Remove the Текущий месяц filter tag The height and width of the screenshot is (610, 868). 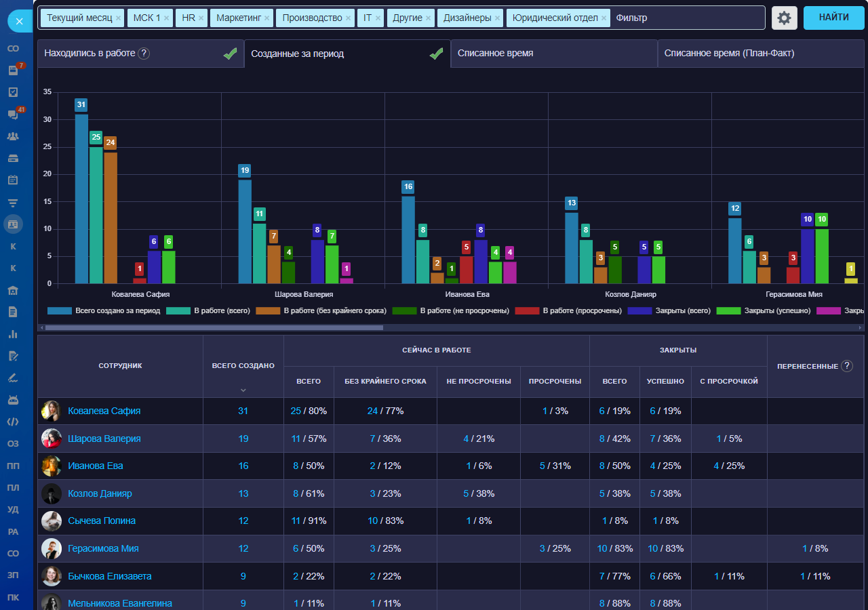coord(119,18)
